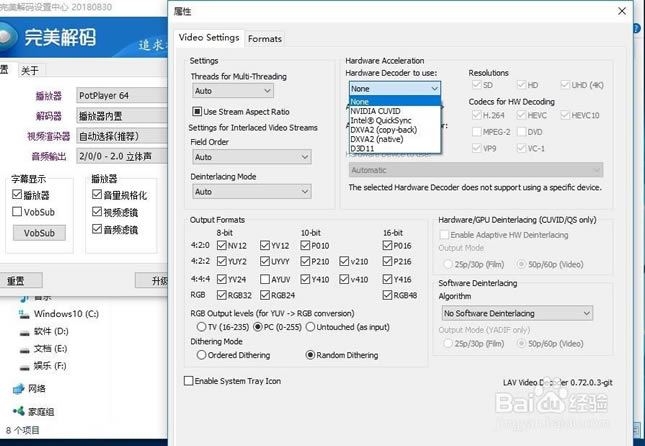Open the 娱乐 (F:) drive
Screen dimensions: 645x446
pos(25,366)
